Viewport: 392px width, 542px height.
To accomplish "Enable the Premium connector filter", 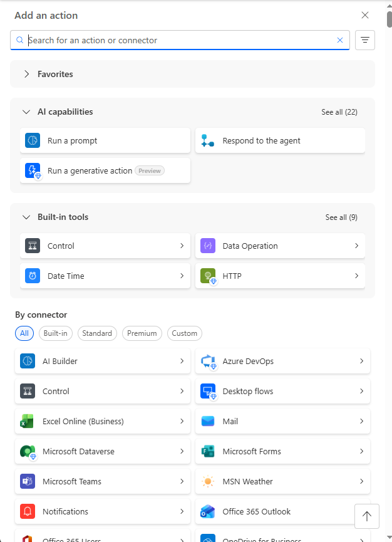I will [142, 333].
